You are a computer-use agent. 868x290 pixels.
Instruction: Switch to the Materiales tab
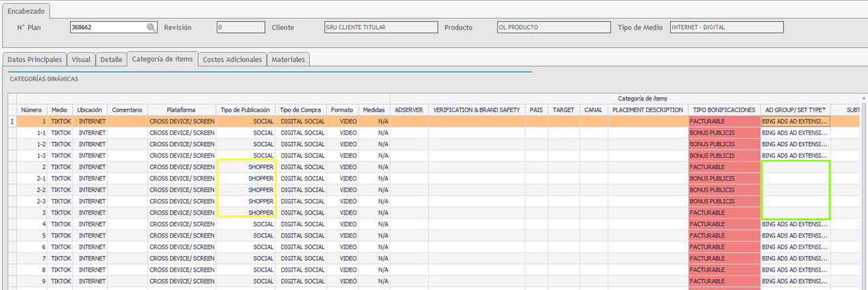coord(289,60)
